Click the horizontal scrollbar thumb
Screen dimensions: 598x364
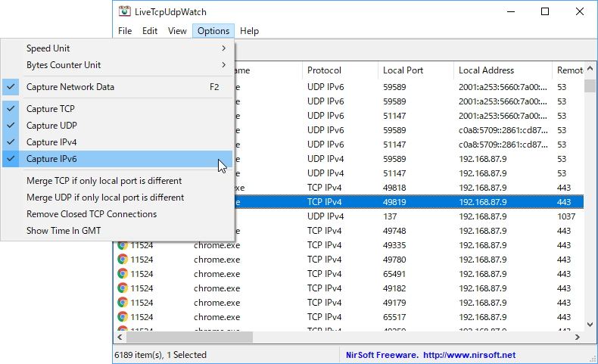coord(189,337)
